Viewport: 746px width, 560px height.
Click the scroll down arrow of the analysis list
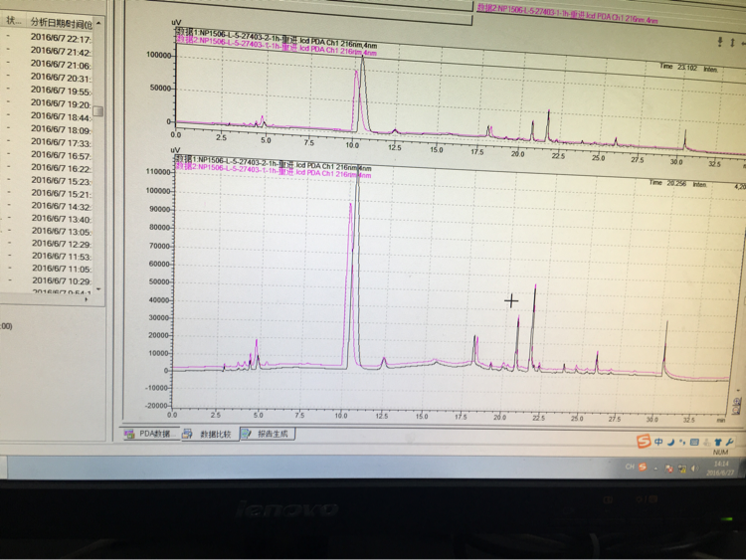coord(98,288)
